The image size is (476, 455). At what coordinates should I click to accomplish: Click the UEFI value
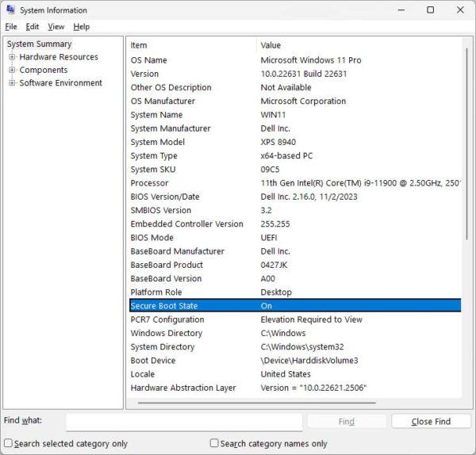[x=269, y=238]
